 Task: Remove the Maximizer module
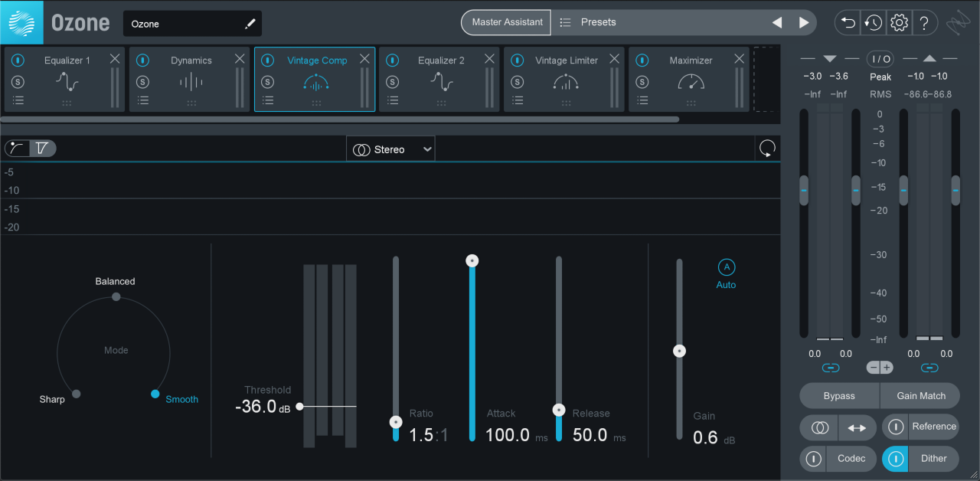[739, 59]
